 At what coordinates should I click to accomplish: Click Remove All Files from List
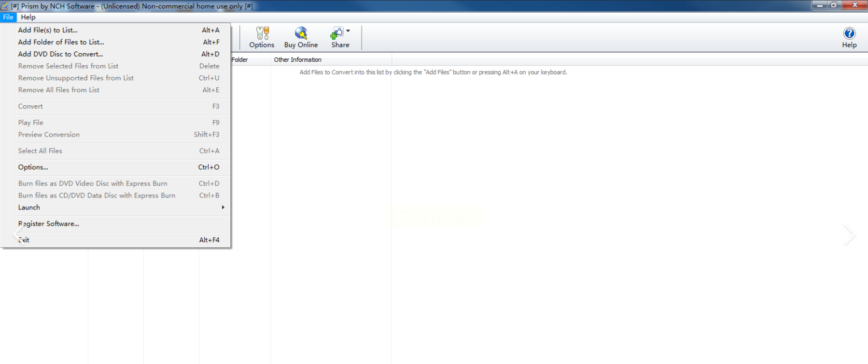[116, 90]
